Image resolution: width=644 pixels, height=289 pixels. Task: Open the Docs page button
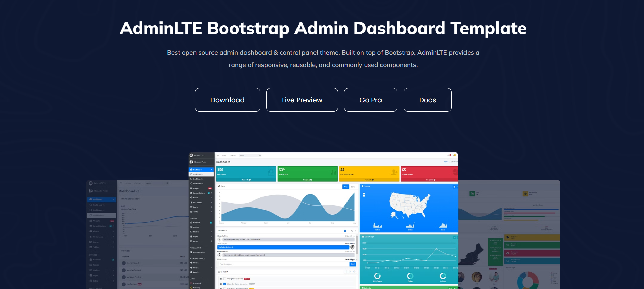(x=427, y=100)
